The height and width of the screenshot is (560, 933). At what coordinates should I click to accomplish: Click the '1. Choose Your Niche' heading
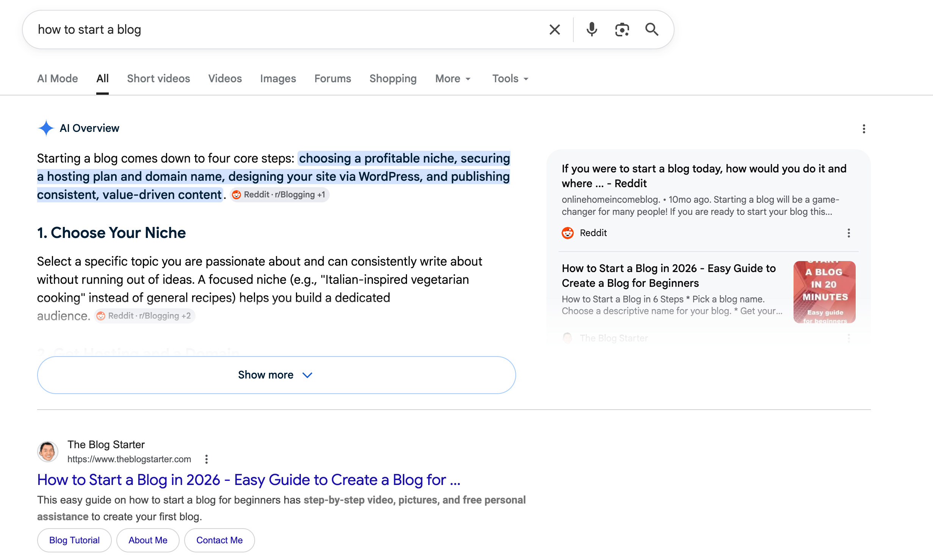[111, 233]
